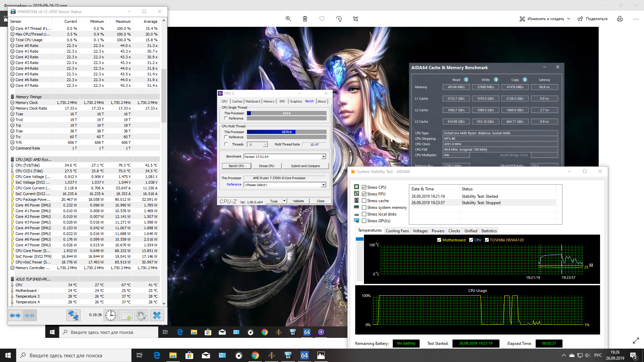Screen dimensions: 644x362
Task: Open the Mainboard tab in CPU-Z
Action: click(x=253, y=101)
